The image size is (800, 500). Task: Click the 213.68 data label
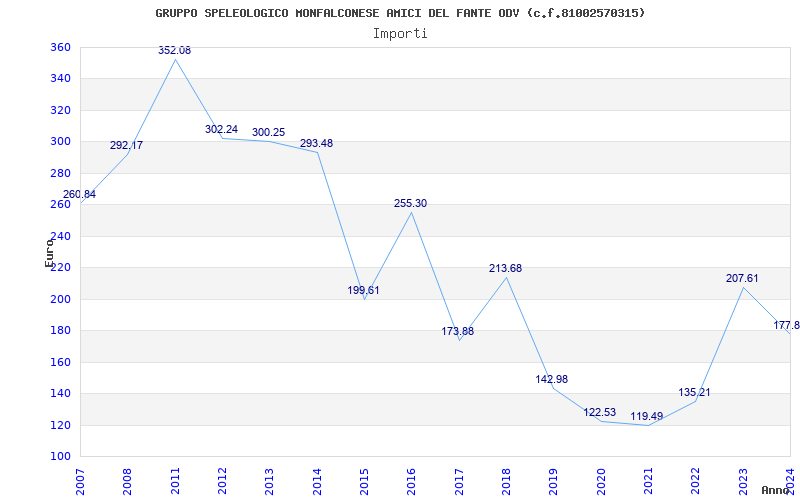[506, 268]
